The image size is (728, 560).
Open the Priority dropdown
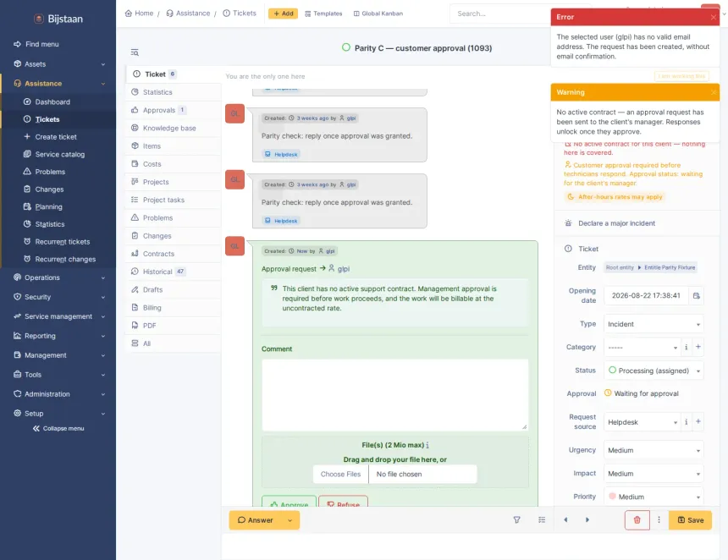[x=654, y=497]
